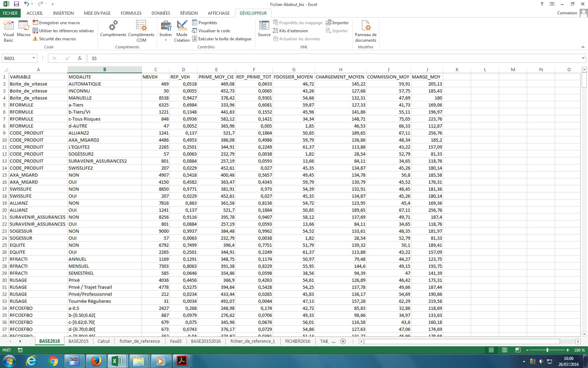Switch to the FORMULES tab

point(131,13)
